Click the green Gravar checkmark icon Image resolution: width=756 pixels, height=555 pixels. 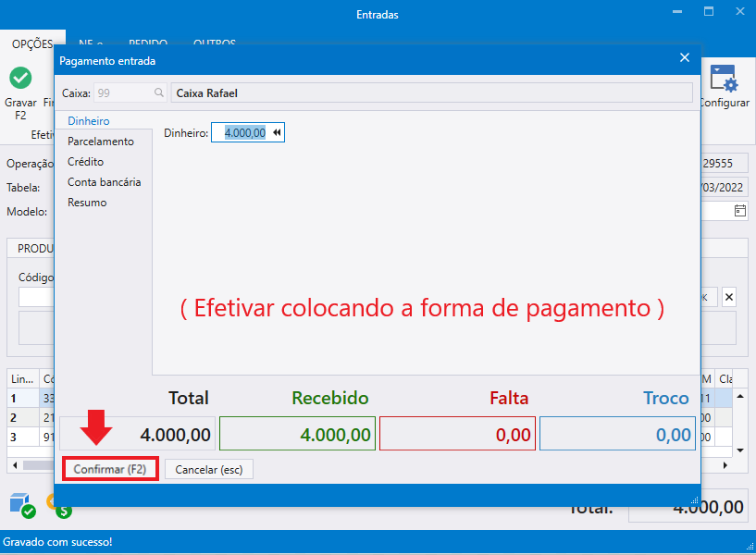20,78
